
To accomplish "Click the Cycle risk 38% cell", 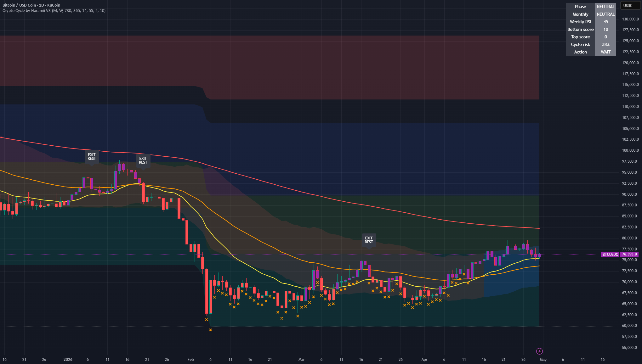I will click(x=605, y=44).
